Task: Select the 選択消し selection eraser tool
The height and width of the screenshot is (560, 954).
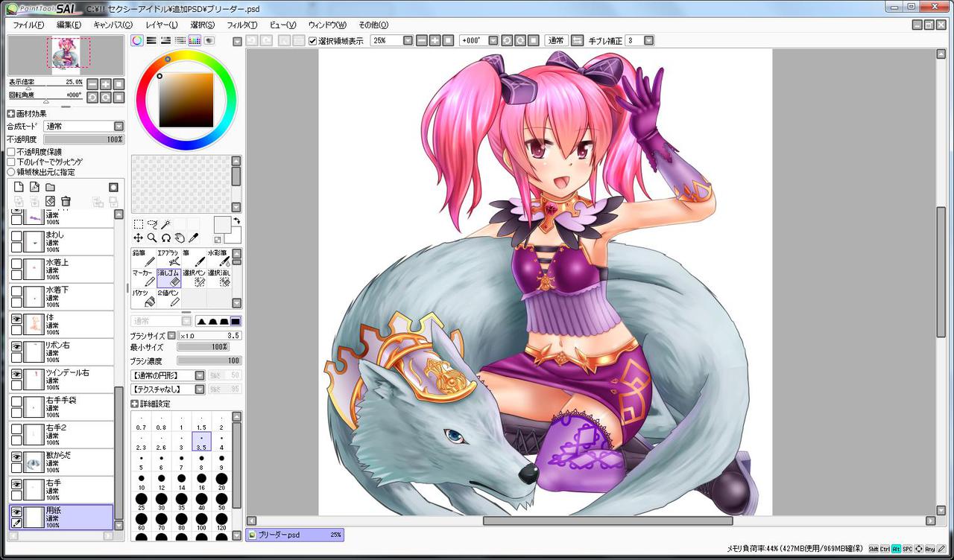Action: coord(218,278)
